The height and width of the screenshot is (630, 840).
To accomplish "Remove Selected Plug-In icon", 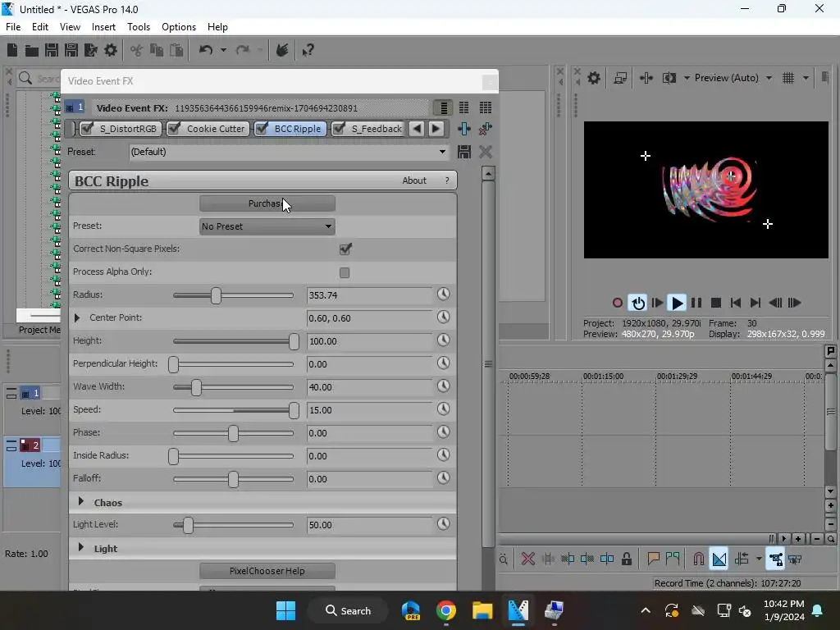I will coord(486,129).
